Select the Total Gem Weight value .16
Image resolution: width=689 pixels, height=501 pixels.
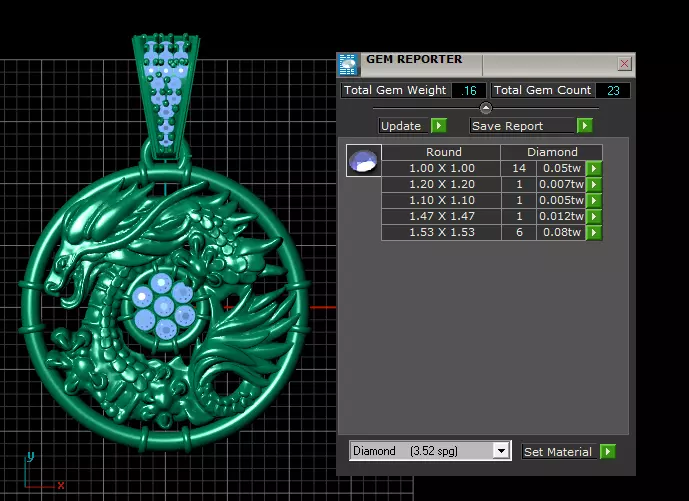(x=469, y=91)
